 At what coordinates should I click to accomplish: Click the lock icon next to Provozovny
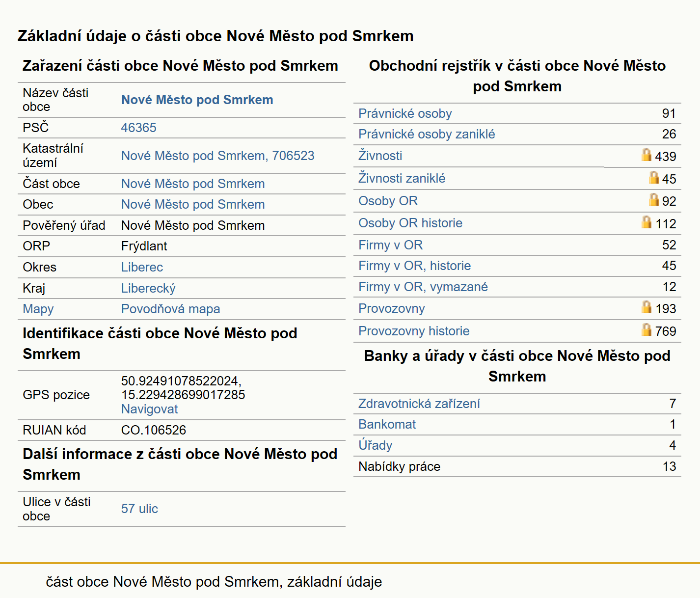pyautogui.click(x=646, y=307)
